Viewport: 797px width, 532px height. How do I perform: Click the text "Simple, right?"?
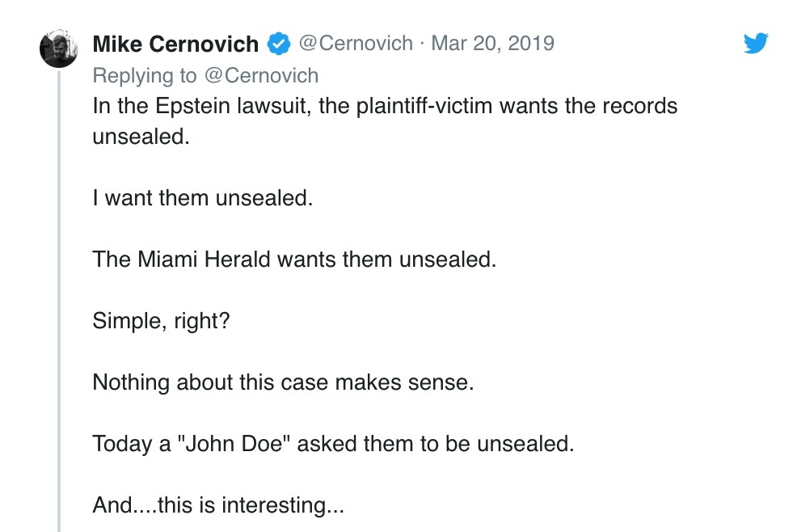(x=161, y=321)
